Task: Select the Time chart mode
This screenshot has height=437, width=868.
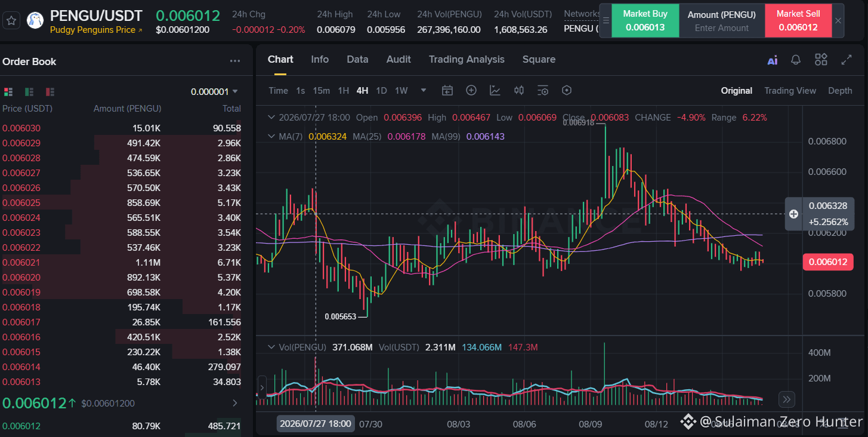Action: (278, 91)
